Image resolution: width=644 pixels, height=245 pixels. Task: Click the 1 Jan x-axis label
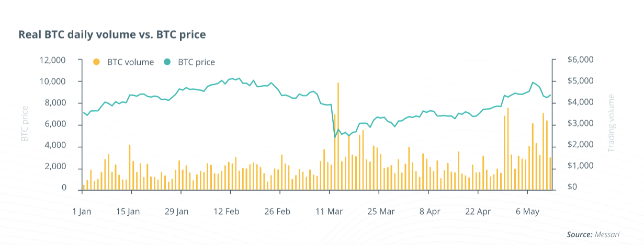[83, 212]
